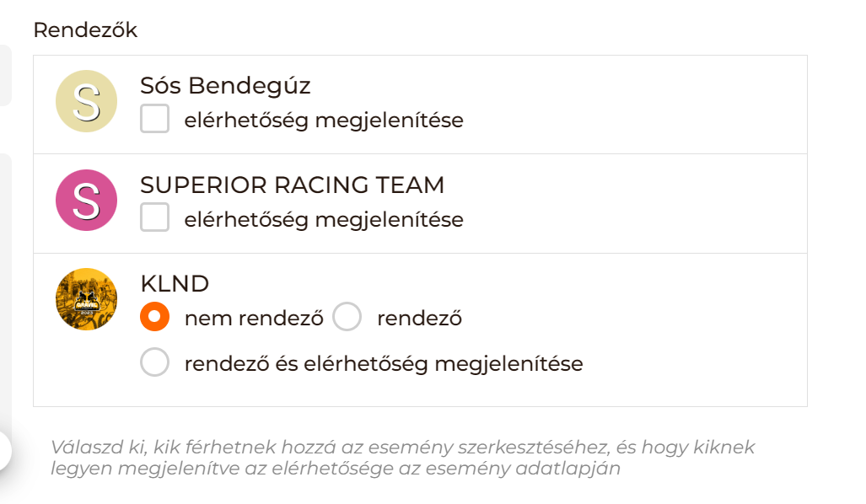Choose the "rendező" radio option for KLND

click(347, 318)
